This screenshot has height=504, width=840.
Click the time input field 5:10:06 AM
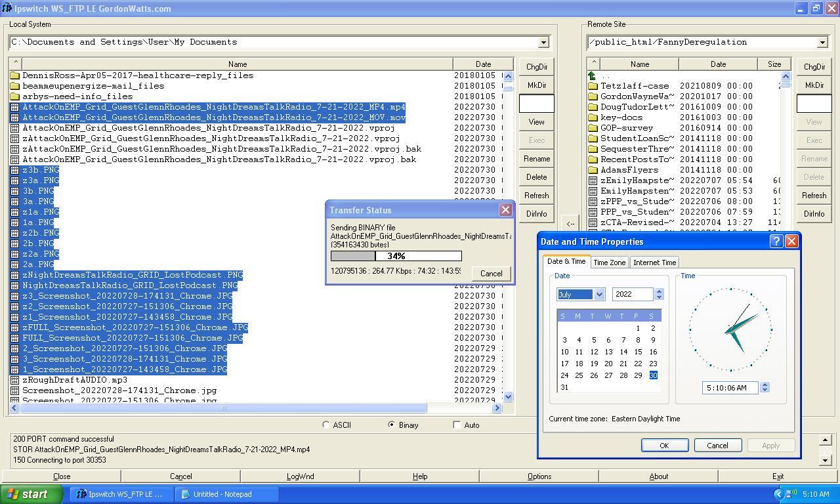(730, 388)
